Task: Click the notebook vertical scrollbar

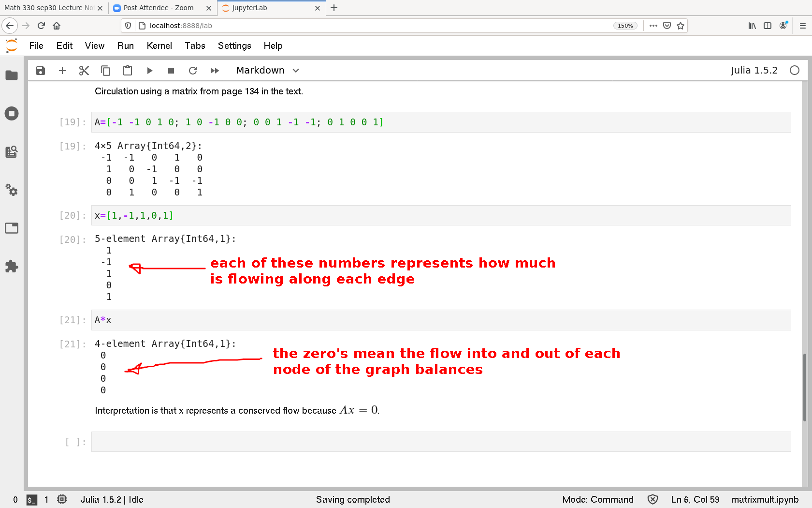Action: [805, 387]
